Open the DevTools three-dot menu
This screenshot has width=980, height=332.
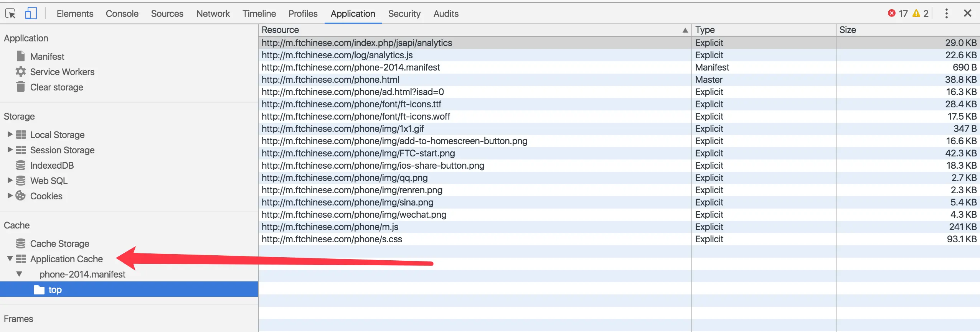(946, 14)
